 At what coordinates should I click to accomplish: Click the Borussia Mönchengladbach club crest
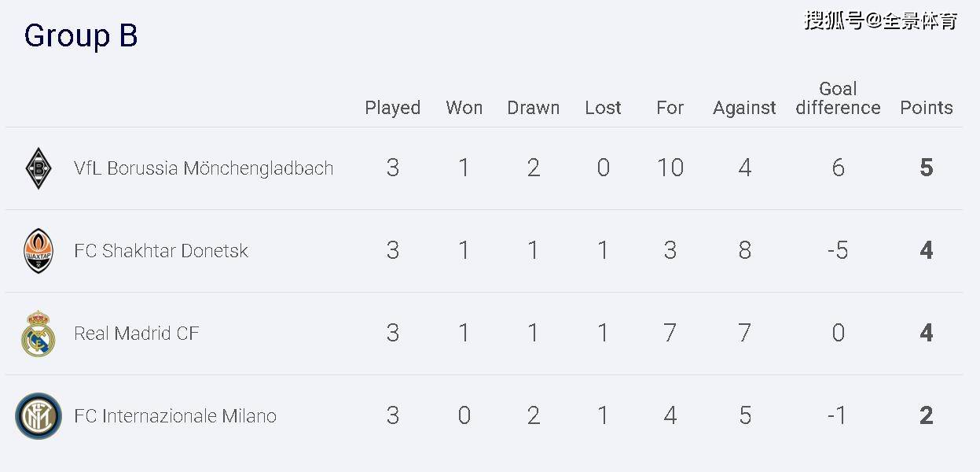click(x=38, y=168)
